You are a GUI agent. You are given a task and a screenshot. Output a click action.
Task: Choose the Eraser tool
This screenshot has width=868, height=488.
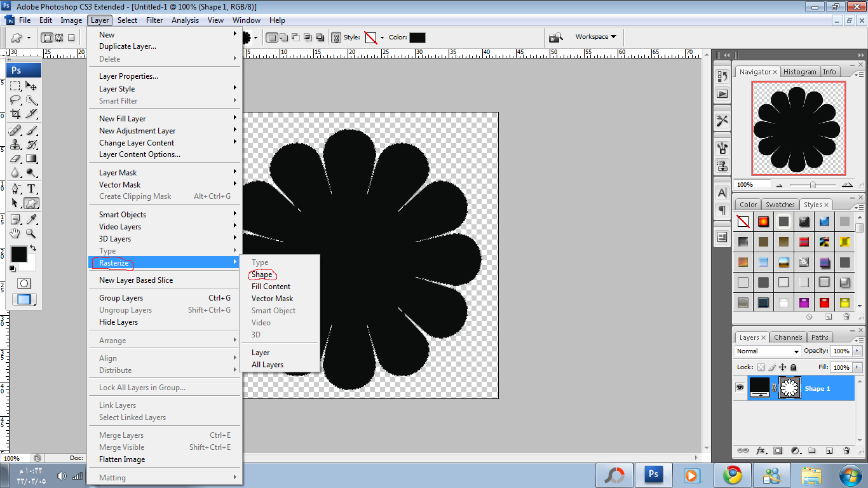pos(15,159)
